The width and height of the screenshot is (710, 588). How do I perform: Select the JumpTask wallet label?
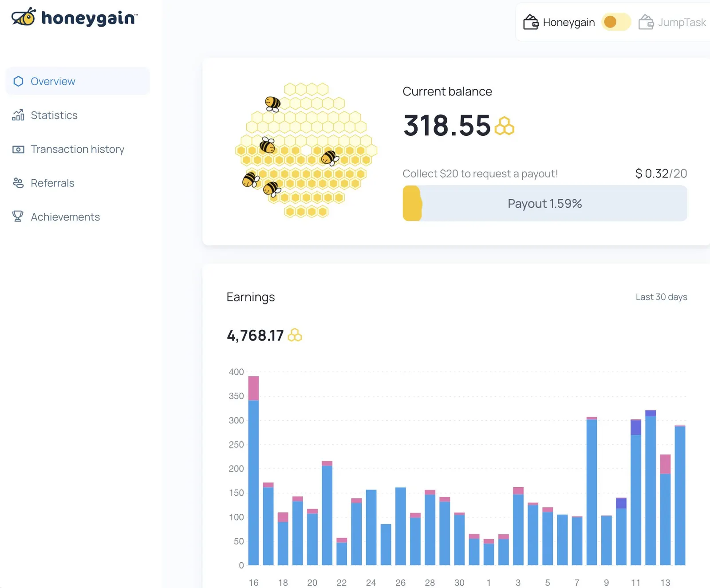point(682,22)
